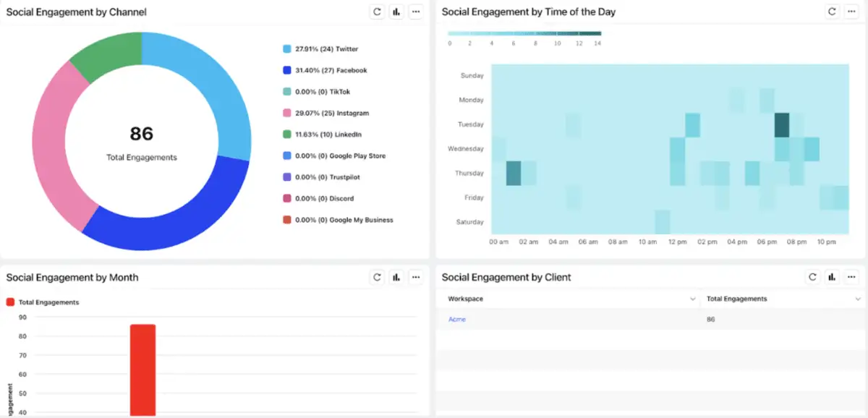Refresh the Social Engagement by Channel chart

(x=376, y=12)
